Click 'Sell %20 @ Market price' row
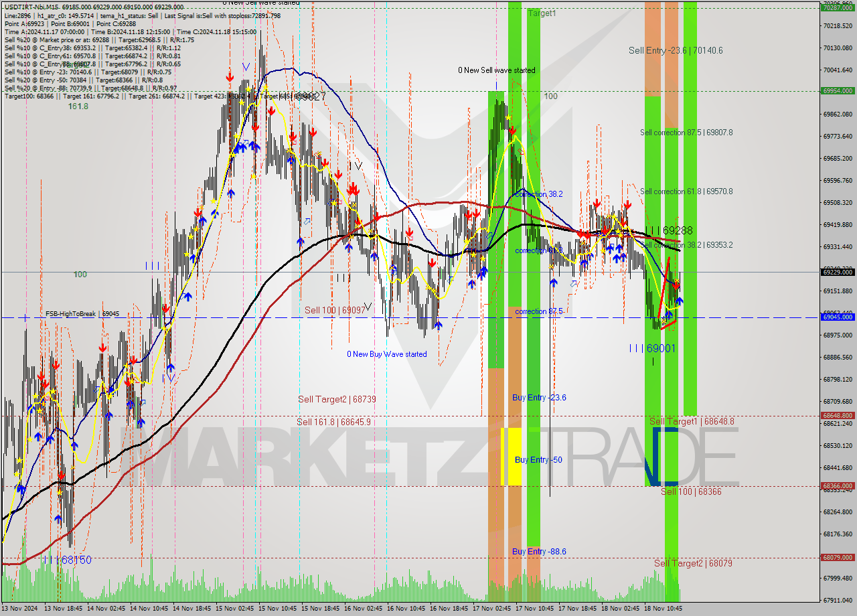The height and width of the screenshot is (616, 857). click(x=99, y=40)
